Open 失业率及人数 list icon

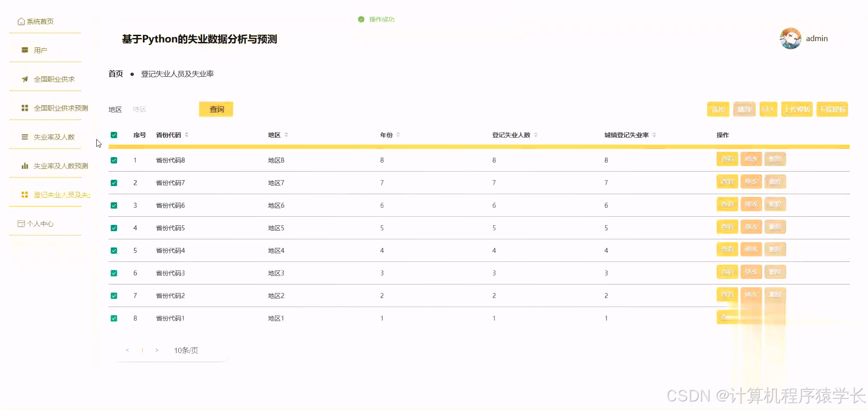[x=24, y=137]
